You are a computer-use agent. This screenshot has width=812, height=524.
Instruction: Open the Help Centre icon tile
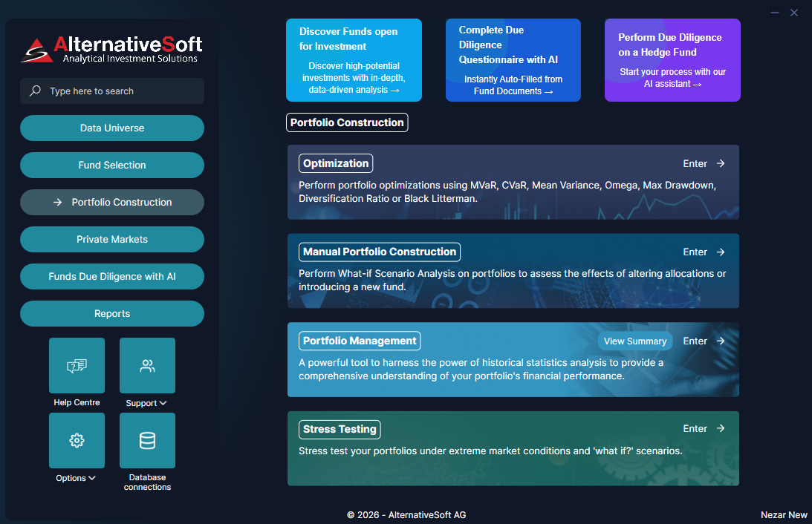[77, 365]
